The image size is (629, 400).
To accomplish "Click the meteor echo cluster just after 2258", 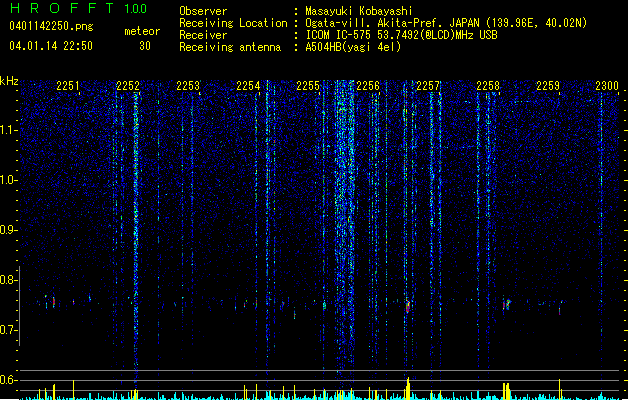I will click(x=507, y=305).
